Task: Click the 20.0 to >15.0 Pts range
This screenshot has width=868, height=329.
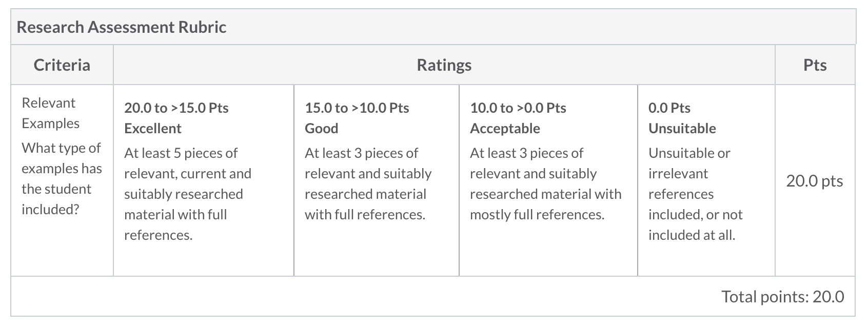Action: pos(176,108)
